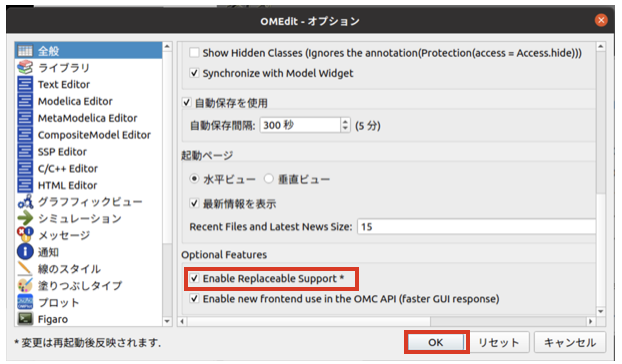The image size is (622, 364).
Task: Click up arrow of settings panel scrollbar
Action: [x=601, y=47]
